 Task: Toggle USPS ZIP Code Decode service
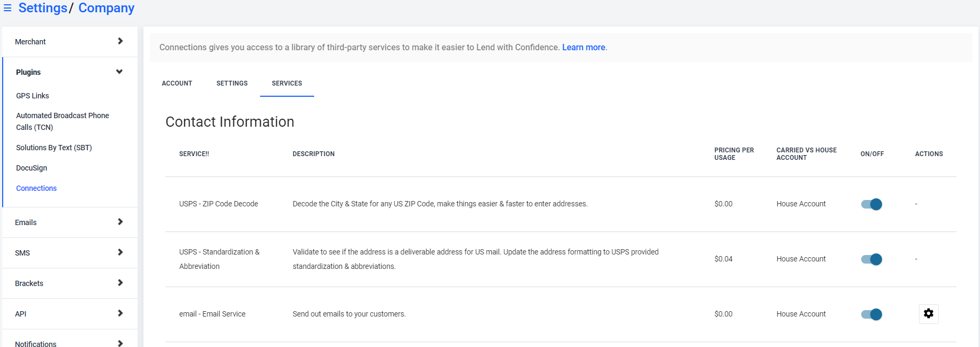(x=871, y=204)
